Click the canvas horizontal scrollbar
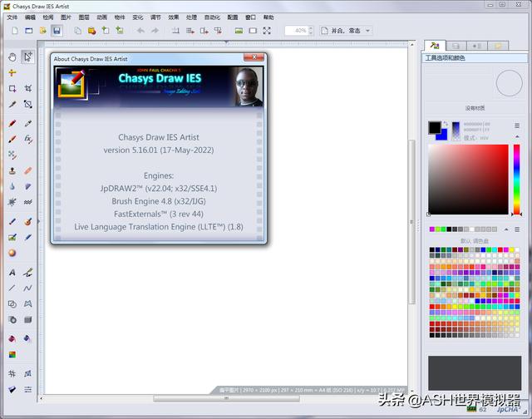 pos(226,398)
